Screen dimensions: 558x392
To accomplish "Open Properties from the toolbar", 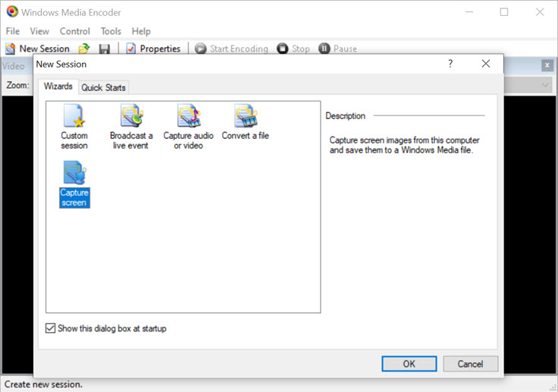I will pos(153,49).
